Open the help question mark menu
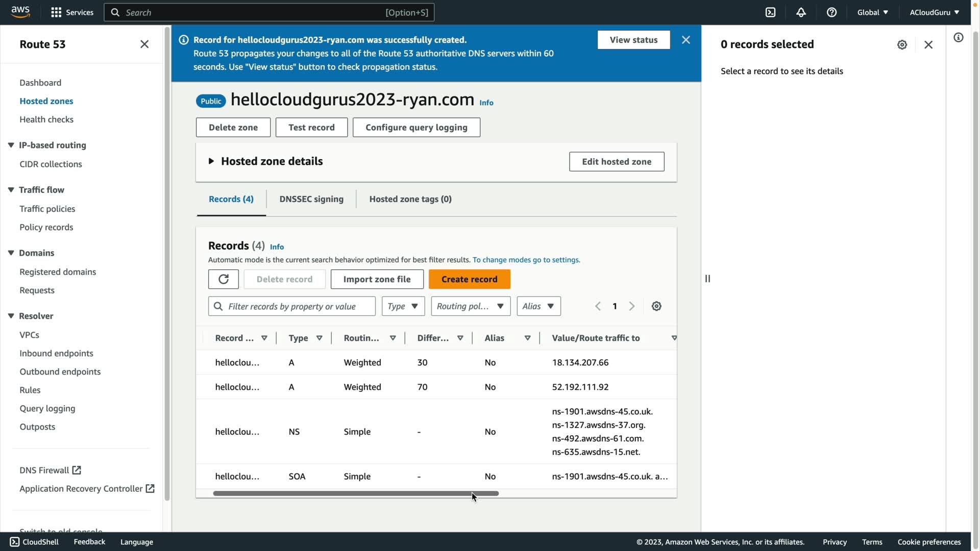980x551 pixels. [831, 12]
